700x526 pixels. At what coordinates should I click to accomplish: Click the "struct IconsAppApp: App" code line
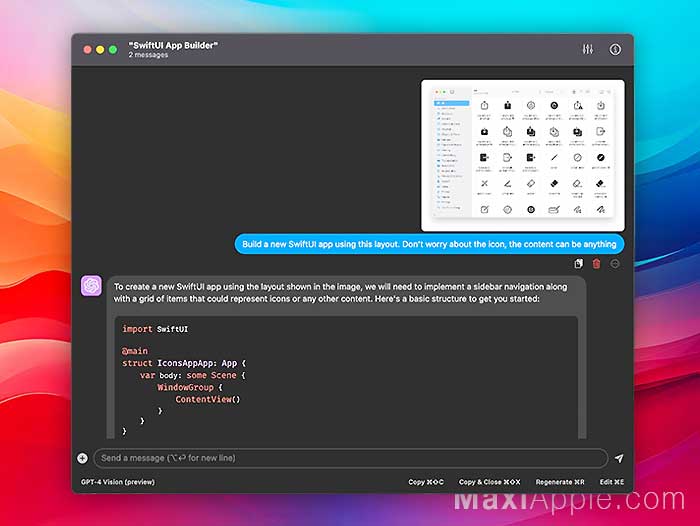click(x=184, y=363)
